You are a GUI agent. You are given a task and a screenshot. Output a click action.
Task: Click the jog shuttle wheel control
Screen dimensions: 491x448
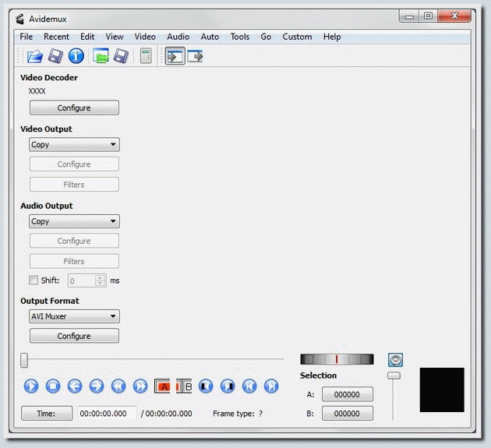coord(337,359)
